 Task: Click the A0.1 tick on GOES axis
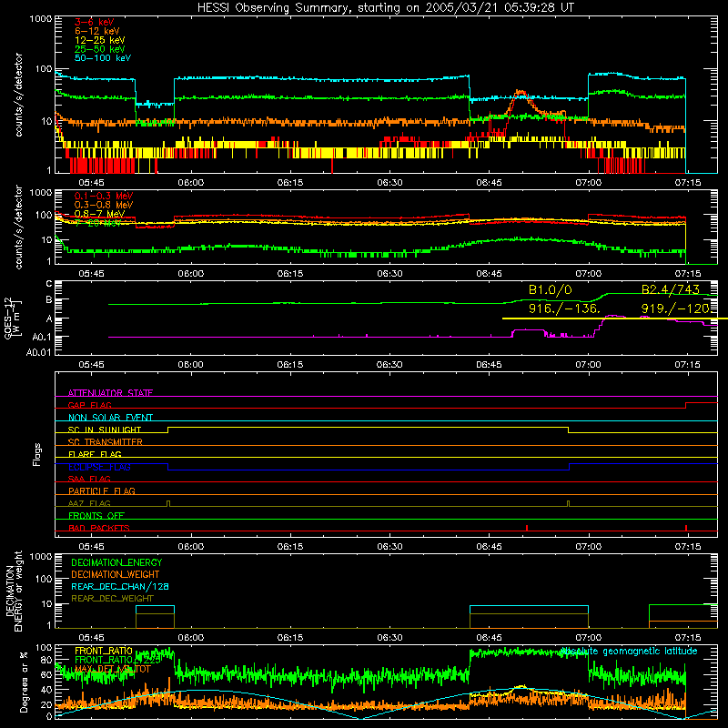(42, 337)
